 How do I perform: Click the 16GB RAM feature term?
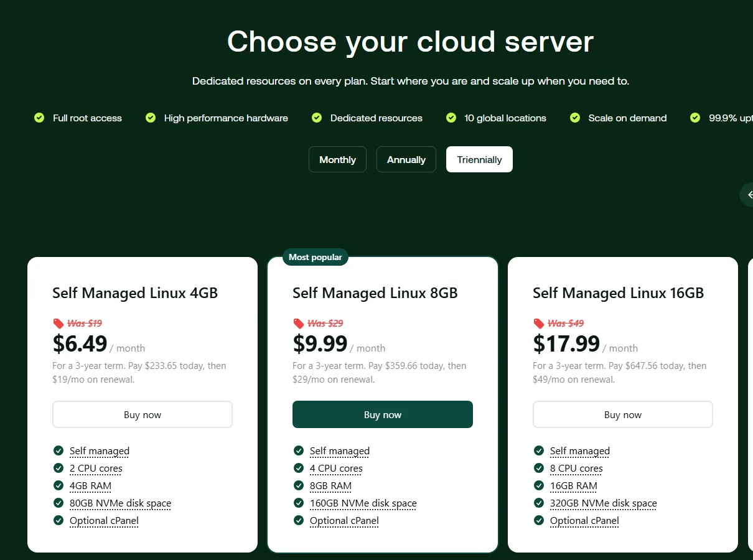tap(574, 486)
